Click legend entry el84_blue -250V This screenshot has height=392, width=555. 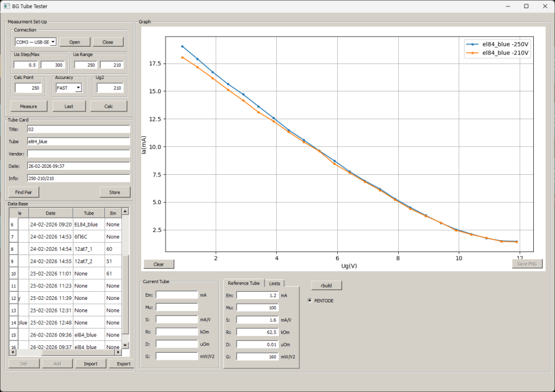click(x=497, y=44)
